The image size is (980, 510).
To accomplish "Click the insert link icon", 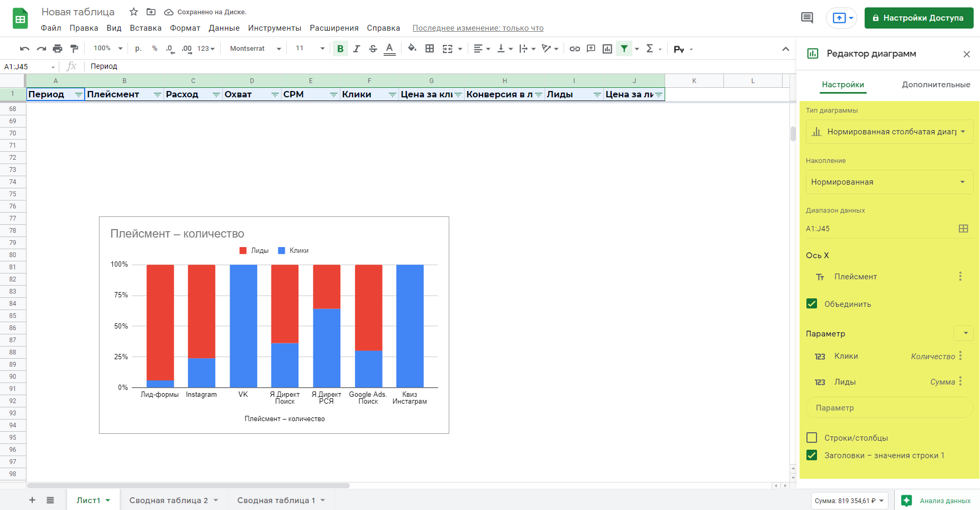I will pos(575,49).
